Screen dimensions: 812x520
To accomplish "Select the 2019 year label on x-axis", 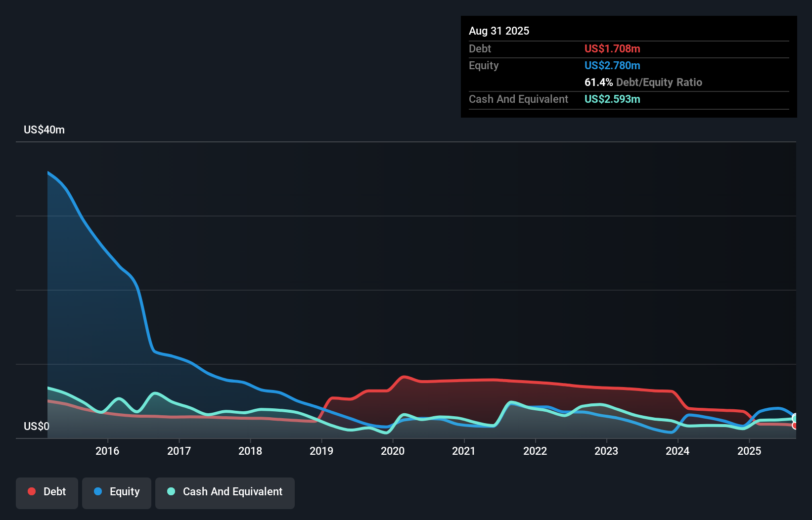I will [322, 451].
